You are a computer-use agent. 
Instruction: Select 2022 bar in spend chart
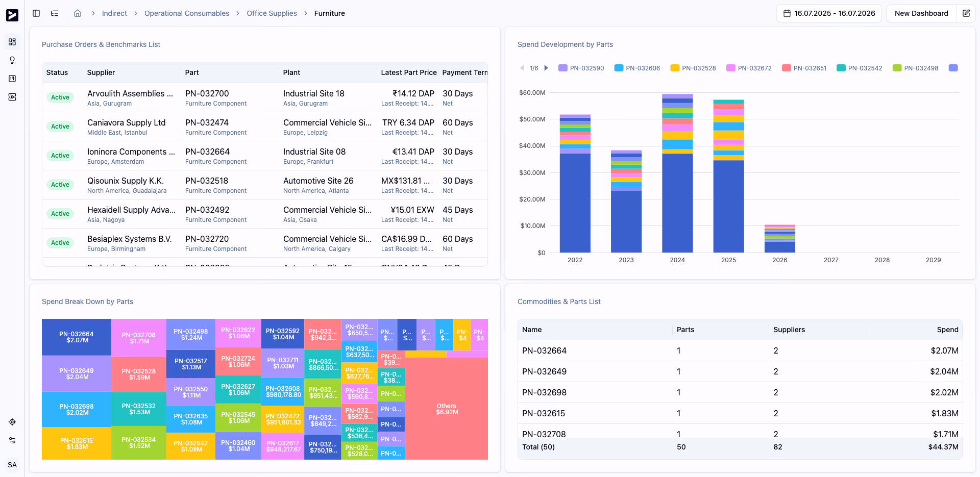575,184
